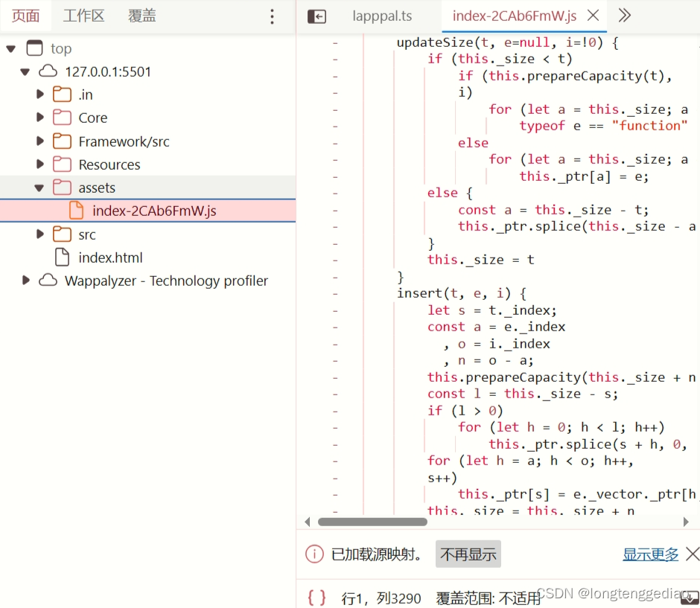This screenshot has width=700, height=608.
Task: Click the 不再显示 button
Action: click(x=468, y=554)
